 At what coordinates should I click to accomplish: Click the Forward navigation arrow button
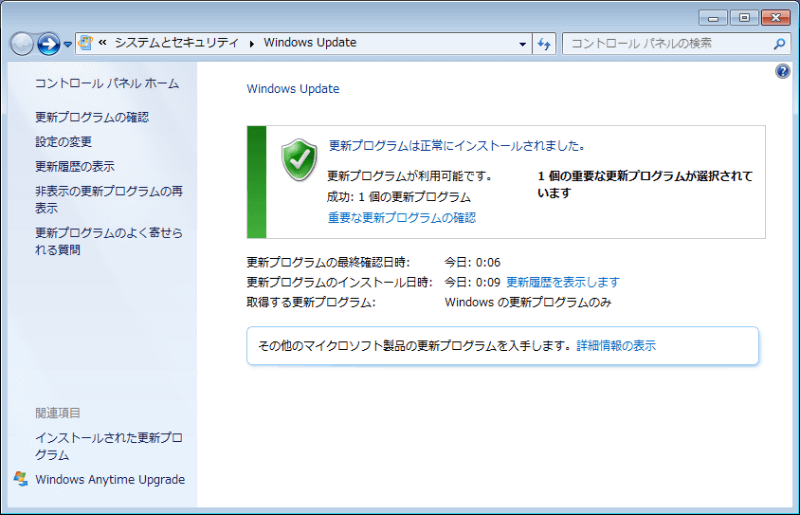49,44
